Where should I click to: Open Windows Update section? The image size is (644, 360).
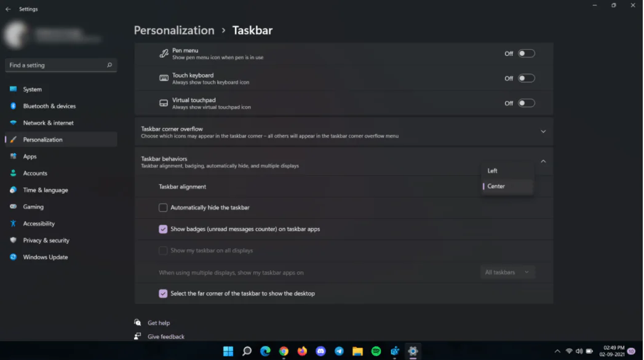coord(45,257)
